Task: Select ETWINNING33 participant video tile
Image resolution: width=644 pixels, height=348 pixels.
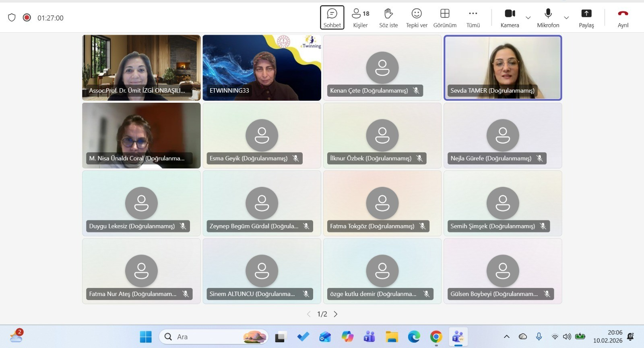Action: click(262, 67)
